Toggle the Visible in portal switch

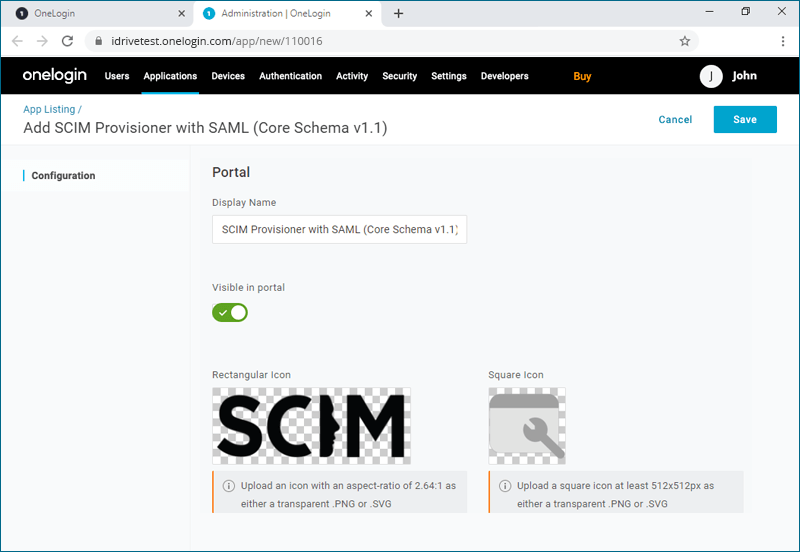[x=230, y=312]
